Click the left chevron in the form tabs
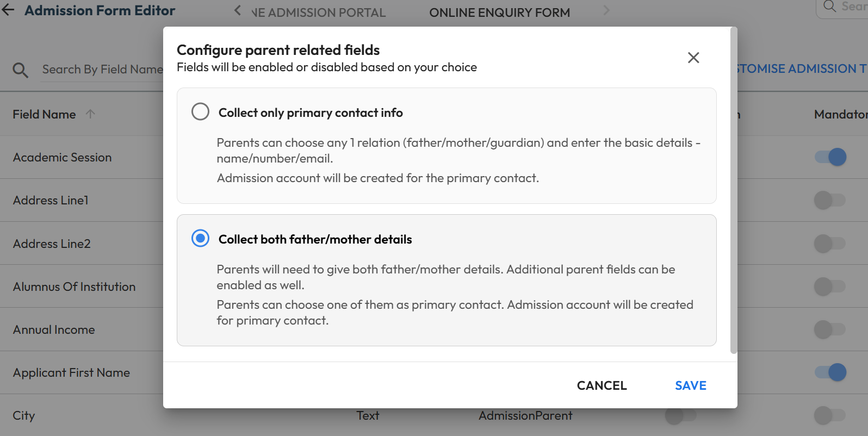The image size is (868, 436). click(238, 11)
